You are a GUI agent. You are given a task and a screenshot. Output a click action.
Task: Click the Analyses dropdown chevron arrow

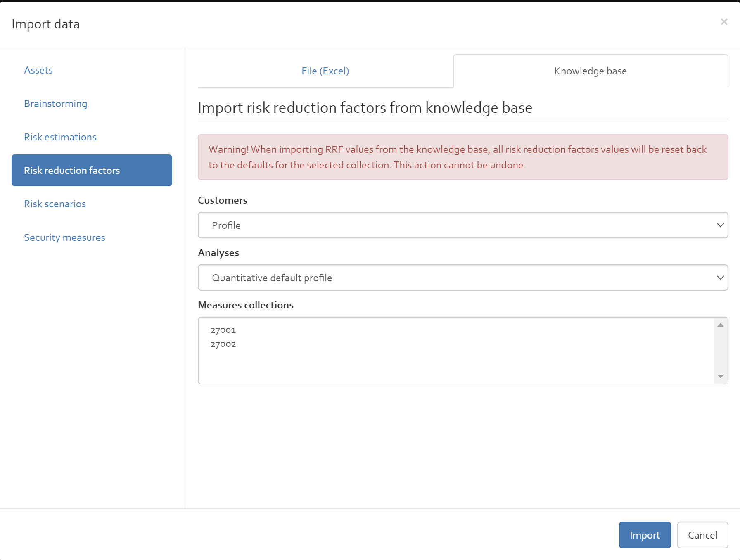pos(720,278)
